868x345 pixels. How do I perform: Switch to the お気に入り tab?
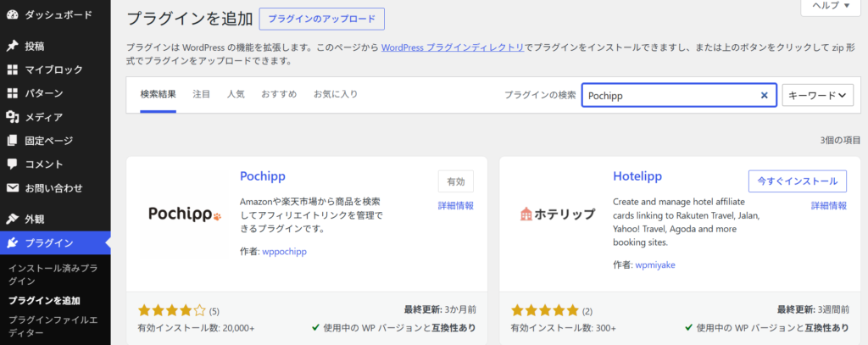pos(336,94)
